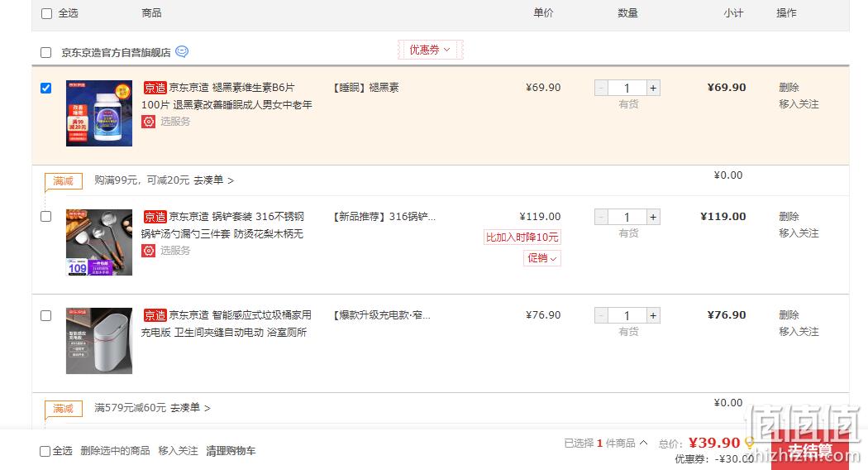Open 京东京造官方自营旗舰店 store link
This screenshot has height=470, width=868.
click(116, 52)
